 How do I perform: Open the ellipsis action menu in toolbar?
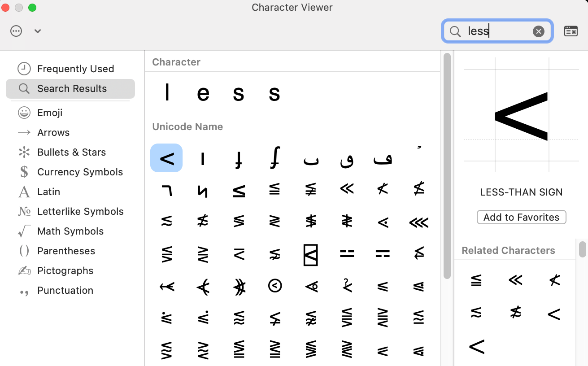[x=16, y=31]
